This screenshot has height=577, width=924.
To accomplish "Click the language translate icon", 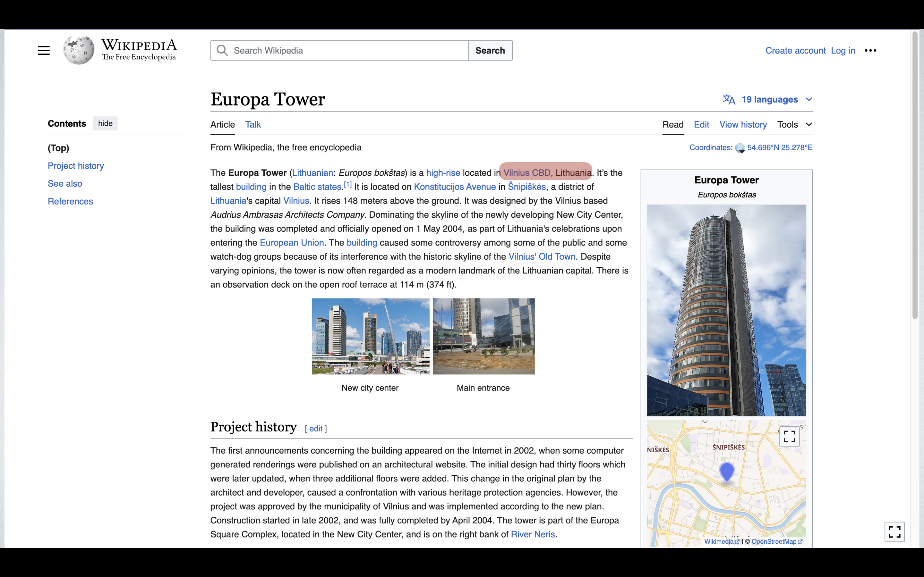I will coord(729,100).
